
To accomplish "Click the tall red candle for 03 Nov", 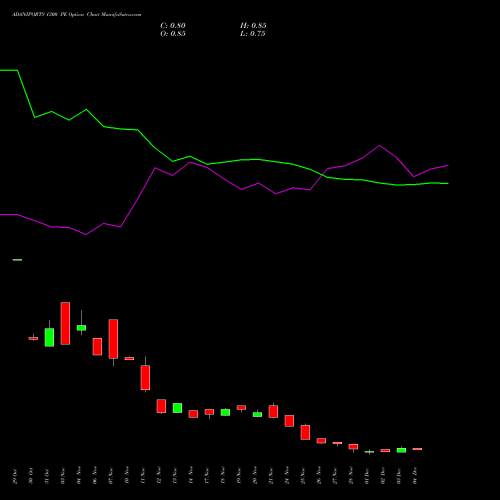I will (x=65, y=323).
